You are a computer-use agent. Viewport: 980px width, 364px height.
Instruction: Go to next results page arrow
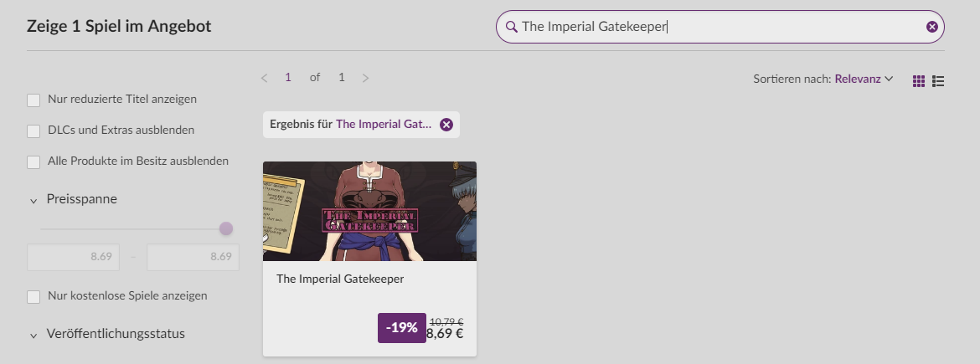point(365,78)
